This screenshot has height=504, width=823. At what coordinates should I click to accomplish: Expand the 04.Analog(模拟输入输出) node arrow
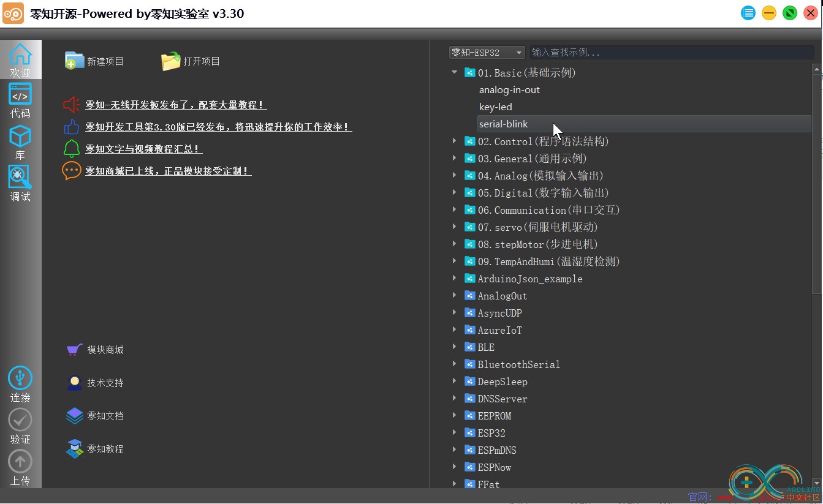[454, 175]
